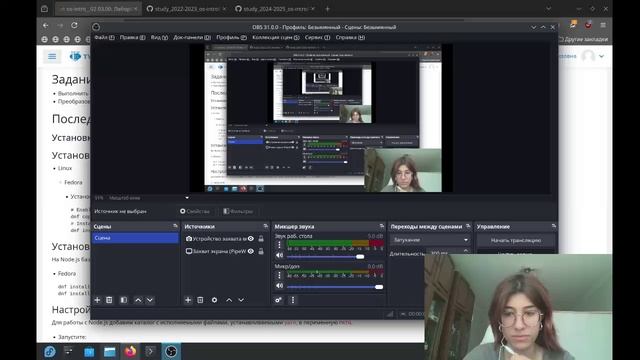This screenshot has height=360, width=640.
Task: Hide the Захват экрана (PipeWire) source
Action: [x=251, y=251]
